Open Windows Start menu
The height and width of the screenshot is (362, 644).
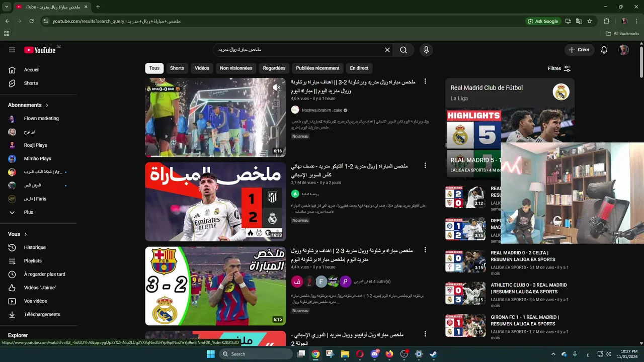(210, 354)
